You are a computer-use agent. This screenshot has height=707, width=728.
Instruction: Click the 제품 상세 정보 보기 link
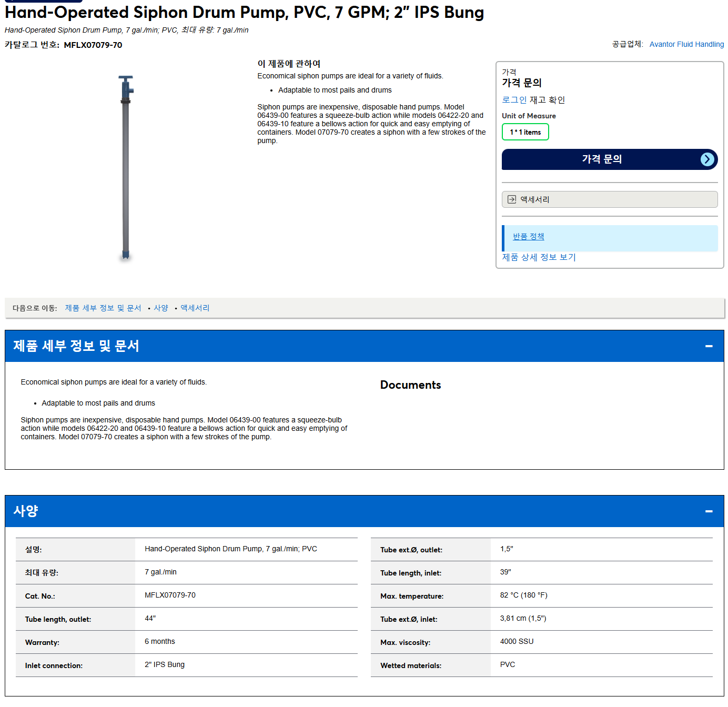coord(539,257)
